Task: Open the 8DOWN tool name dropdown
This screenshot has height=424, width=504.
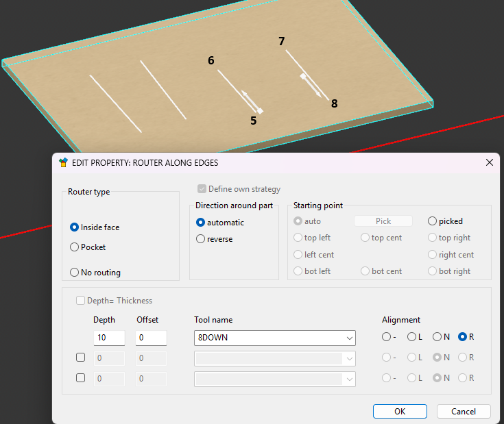Action: click(x=350, y=338)
